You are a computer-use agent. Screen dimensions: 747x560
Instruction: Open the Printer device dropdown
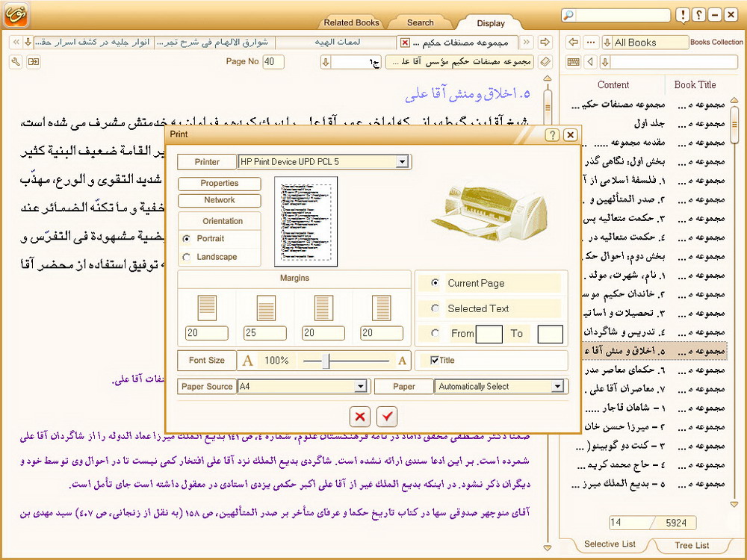point(402,161)
